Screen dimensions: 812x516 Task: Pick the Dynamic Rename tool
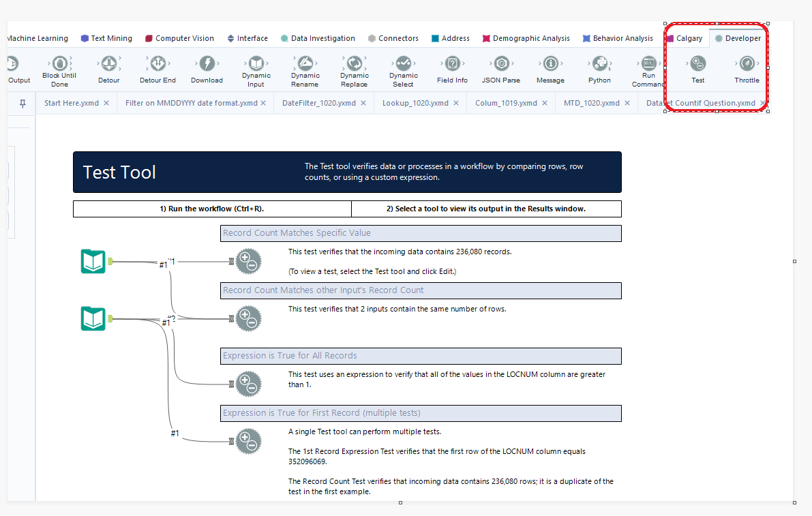coord(305,65)
